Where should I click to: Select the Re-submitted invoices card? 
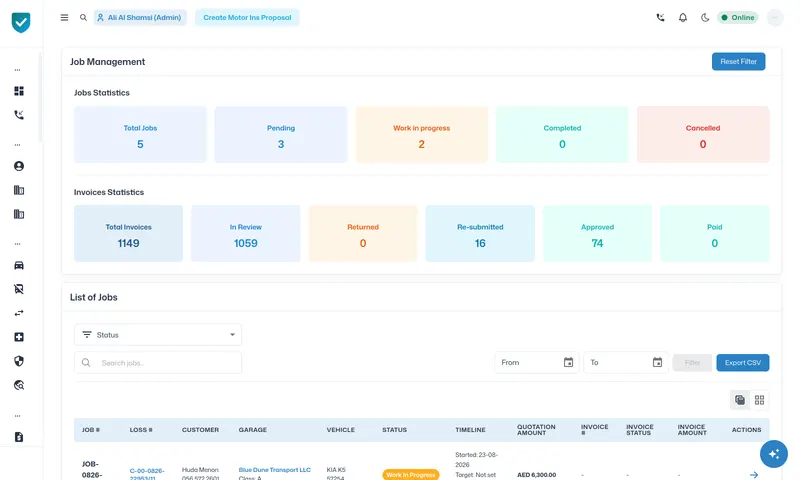tap(480, 234)
